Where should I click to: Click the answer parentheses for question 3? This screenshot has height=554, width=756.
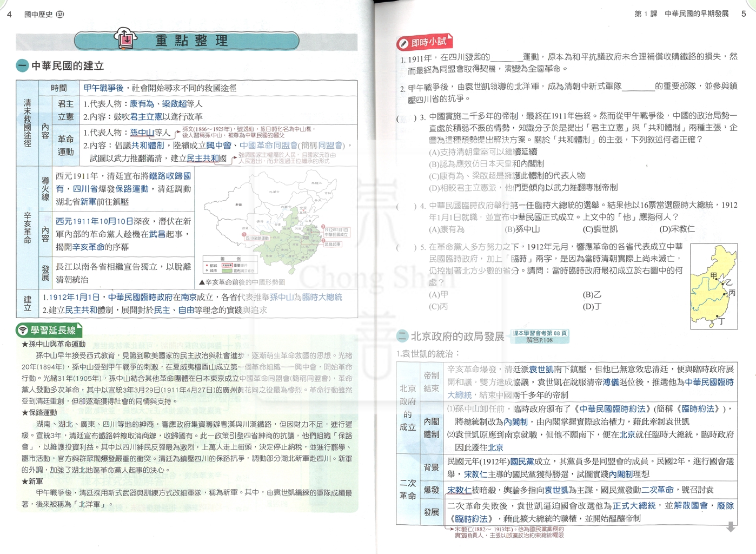point(407,117)
